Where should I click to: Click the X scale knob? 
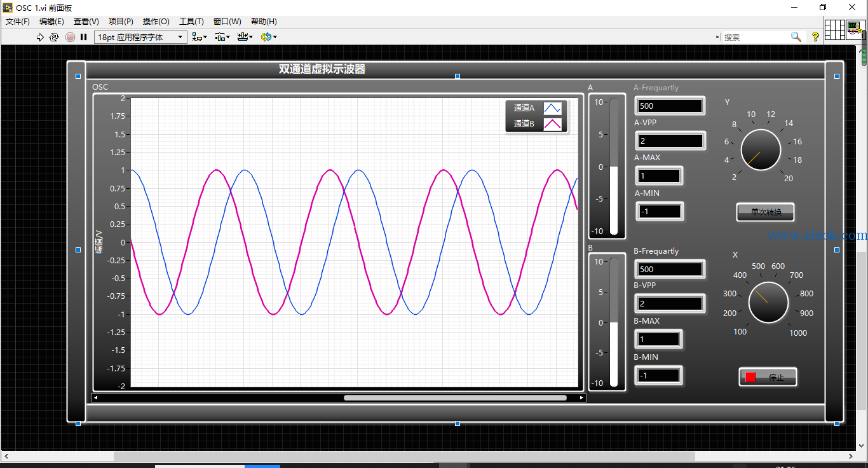(x=768, y=302)
